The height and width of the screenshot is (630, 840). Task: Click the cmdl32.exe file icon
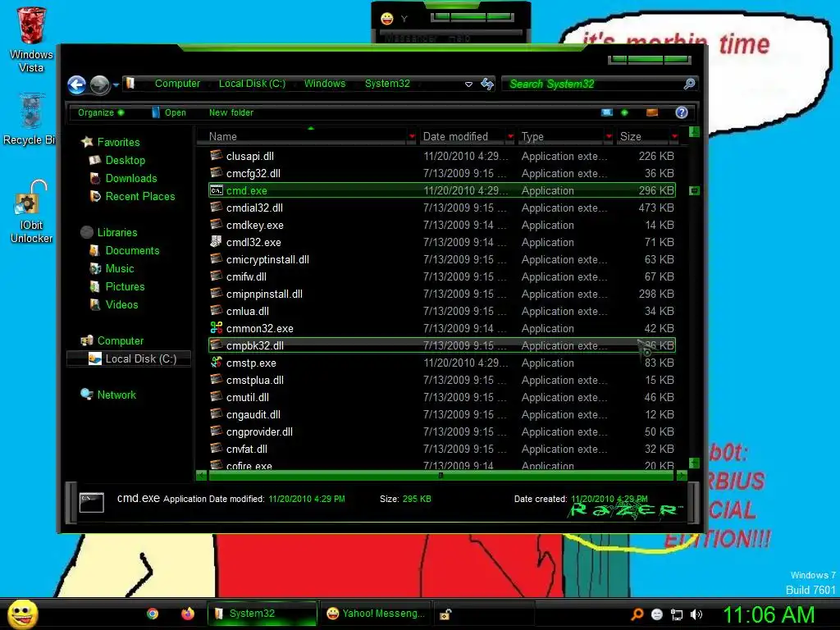point(217,242)
